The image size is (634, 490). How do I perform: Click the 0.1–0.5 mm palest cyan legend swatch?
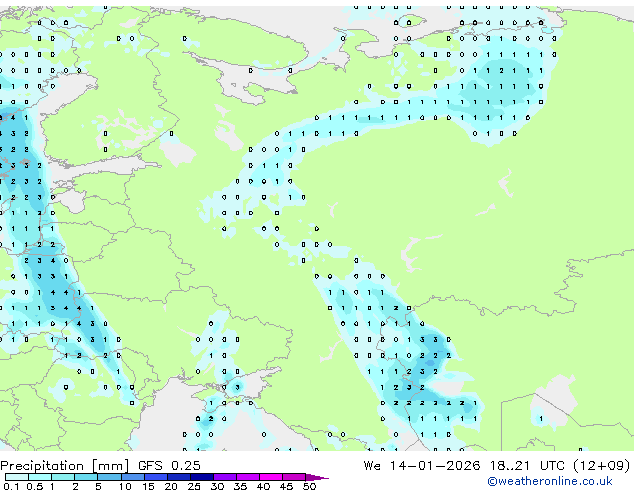[17, 477]
